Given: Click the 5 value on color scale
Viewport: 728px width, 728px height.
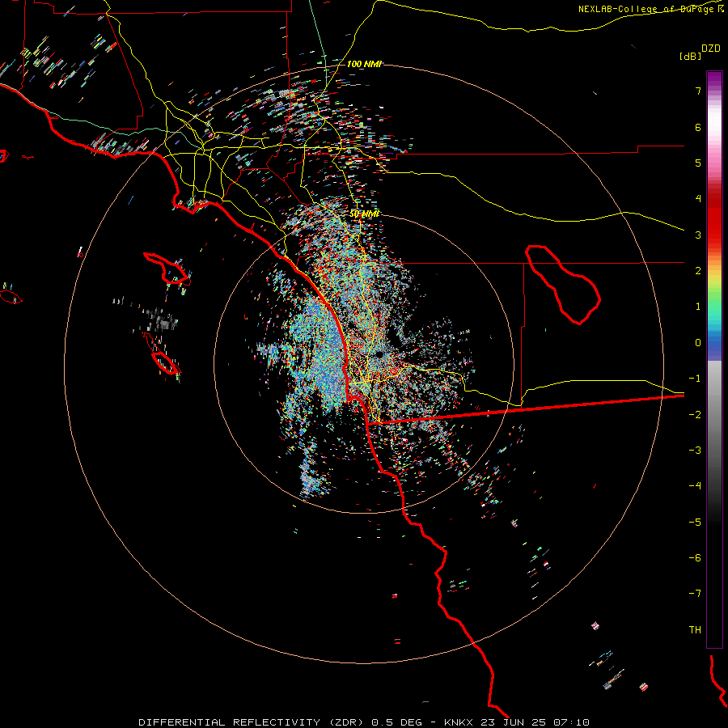Looking at the screenshot, I should click(x=698, y=163).
